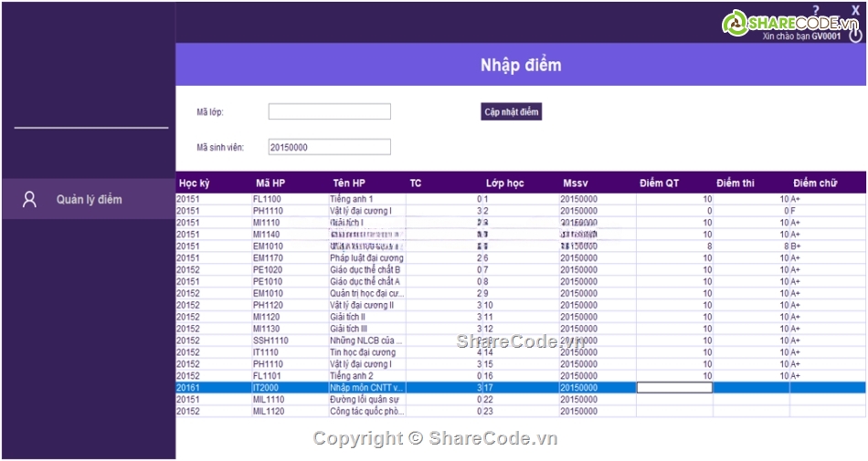
Task: Open the Quản lý điểm menu
Action: (x=89, y=199)
